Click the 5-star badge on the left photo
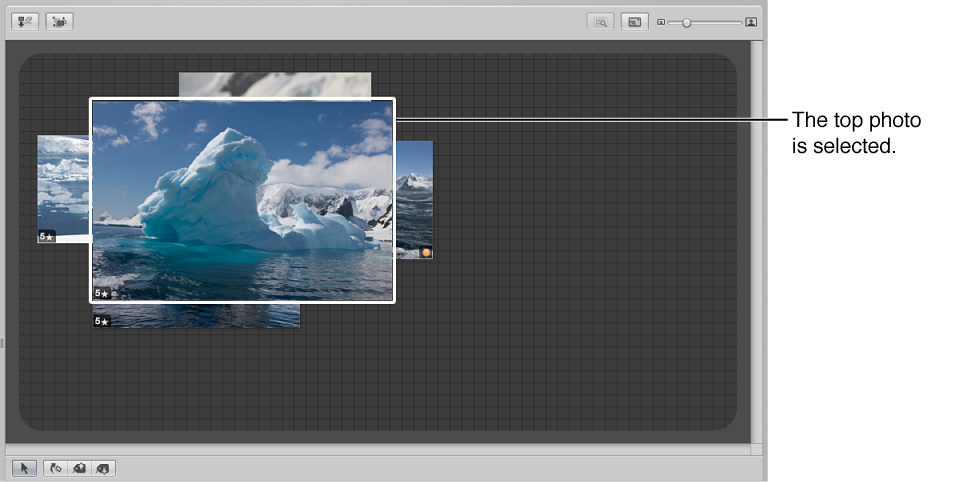Screen dimensions: 966x482 tap(47, 236)
